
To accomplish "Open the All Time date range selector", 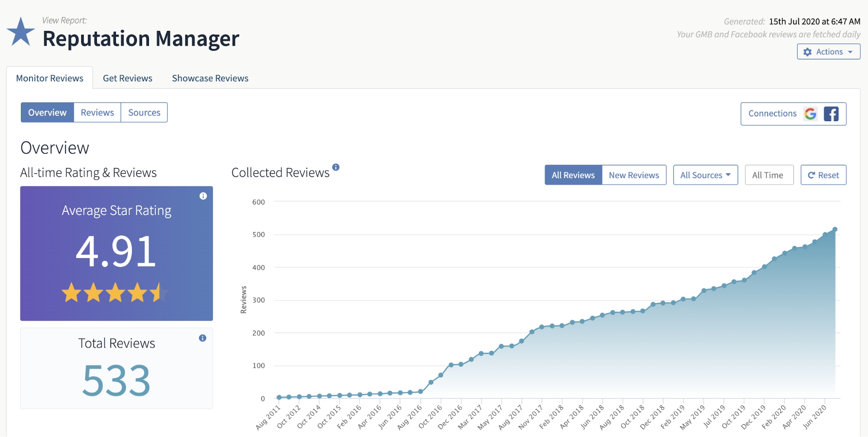I will (769, 175).
